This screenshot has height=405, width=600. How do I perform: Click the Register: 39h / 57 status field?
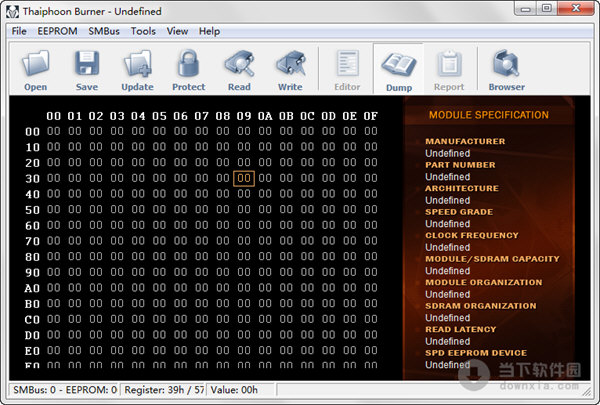tap(164, 390)
